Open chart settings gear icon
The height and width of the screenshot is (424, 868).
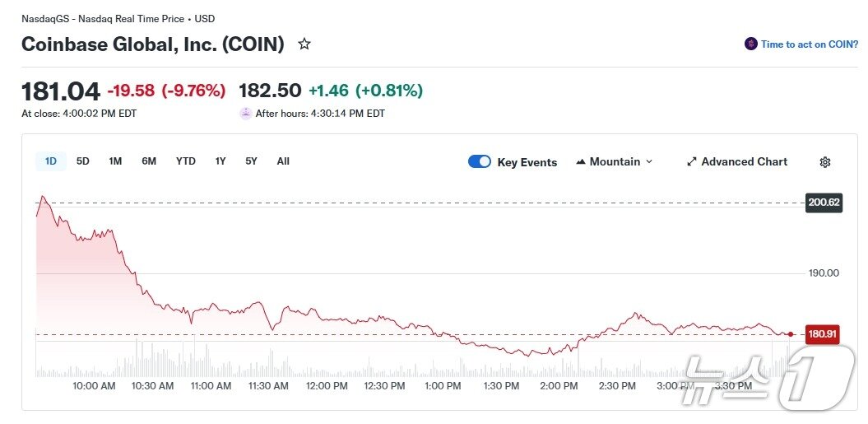click(824, 162)
